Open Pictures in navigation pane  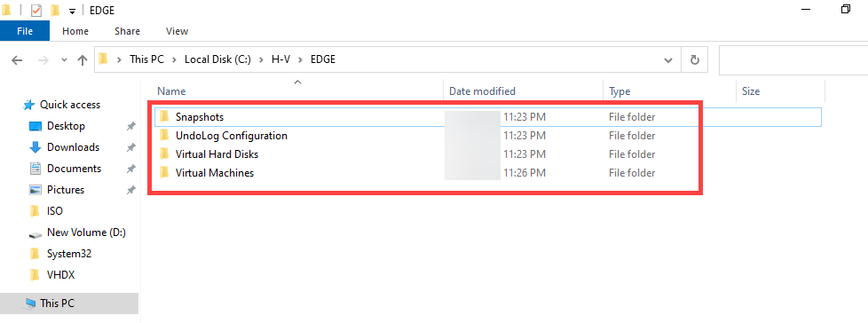click(x=66, y=190)
